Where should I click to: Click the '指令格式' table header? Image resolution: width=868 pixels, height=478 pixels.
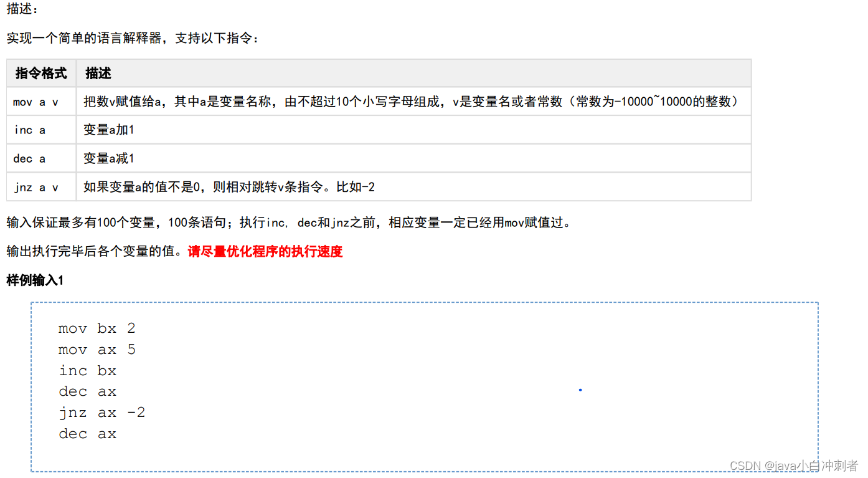(x=41, y=73)
